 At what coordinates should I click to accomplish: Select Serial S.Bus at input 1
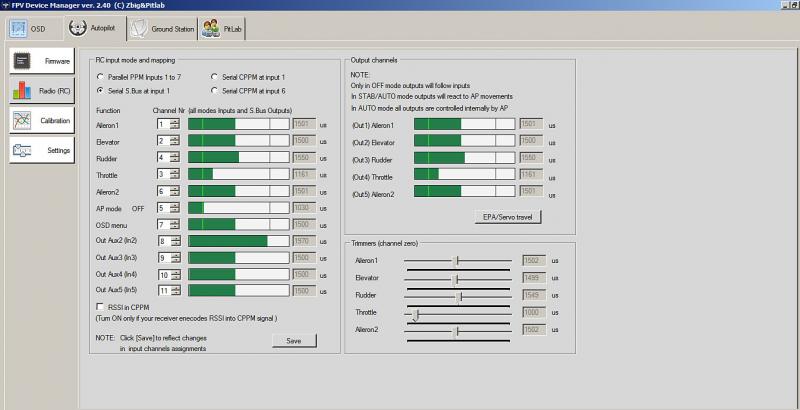[101, 90]
